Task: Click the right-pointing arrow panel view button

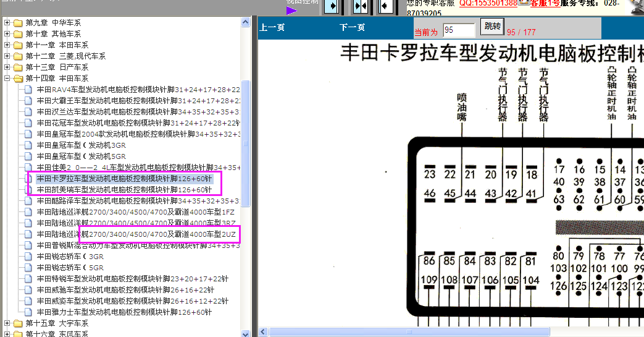Action: coord(332,6)
